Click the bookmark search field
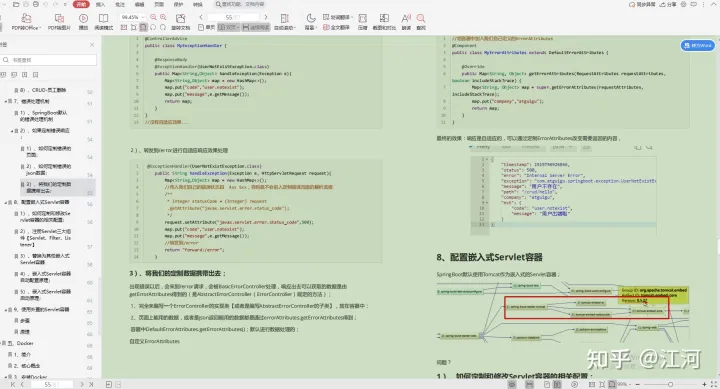720x389 pixels. [49, 60]
